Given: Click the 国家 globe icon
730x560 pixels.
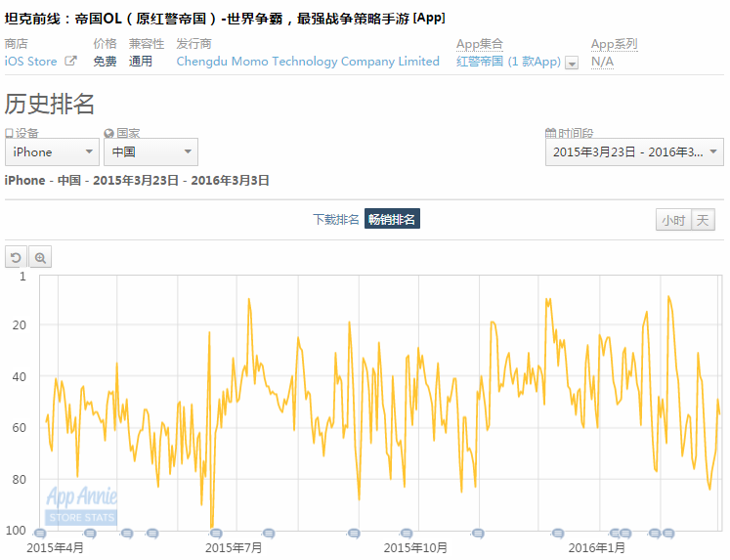Looking at the screenshot, I should (x=108, y=133).
